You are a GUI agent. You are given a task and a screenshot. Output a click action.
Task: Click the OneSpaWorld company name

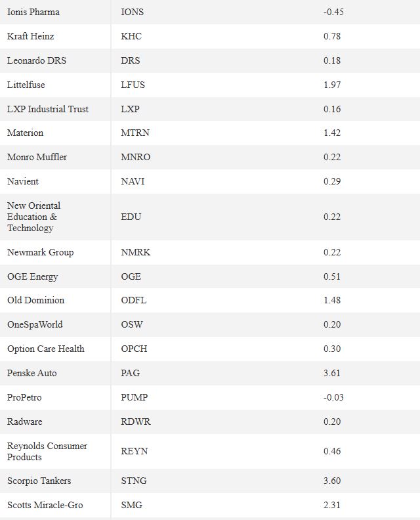pos(35,324)
